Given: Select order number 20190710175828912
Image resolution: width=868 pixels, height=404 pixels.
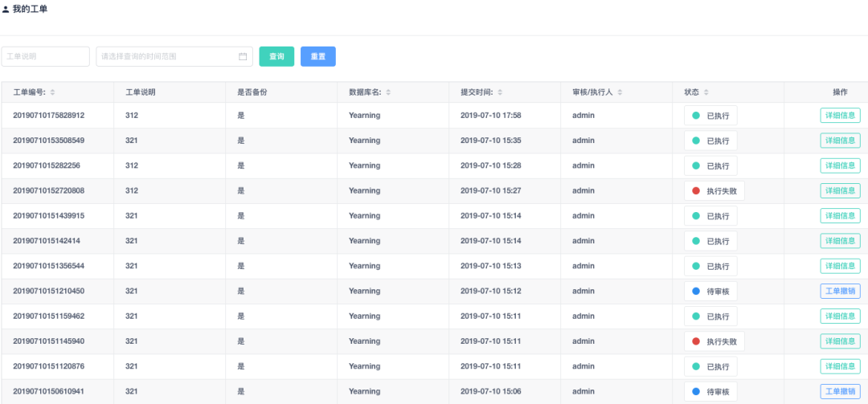Looking at the screenshot, I should click(49, 115).
